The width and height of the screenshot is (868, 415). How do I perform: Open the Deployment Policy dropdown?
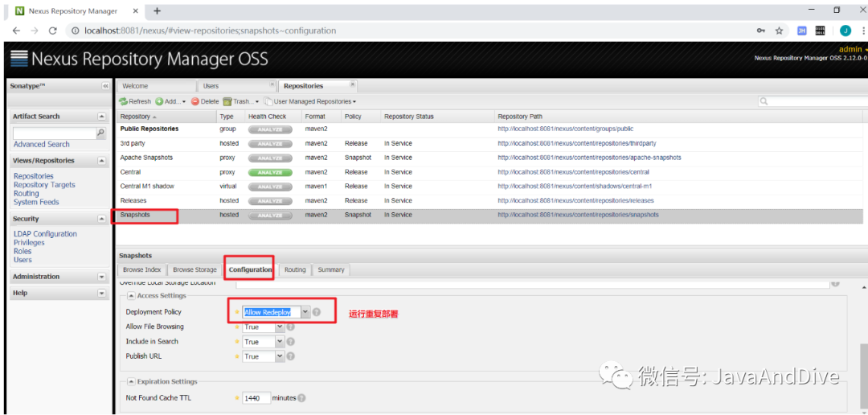coord(305,312)
